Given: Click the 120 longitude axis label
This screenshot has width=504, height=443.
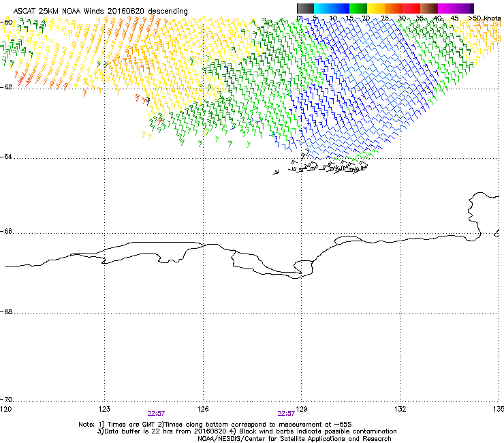Looking at the screenshot, I should pos(5,409).
